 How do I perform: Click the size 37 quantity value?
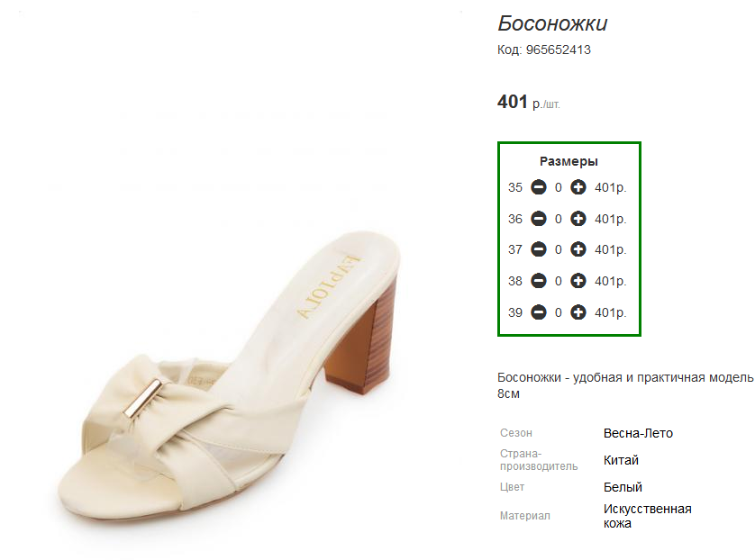pos(558,250)
